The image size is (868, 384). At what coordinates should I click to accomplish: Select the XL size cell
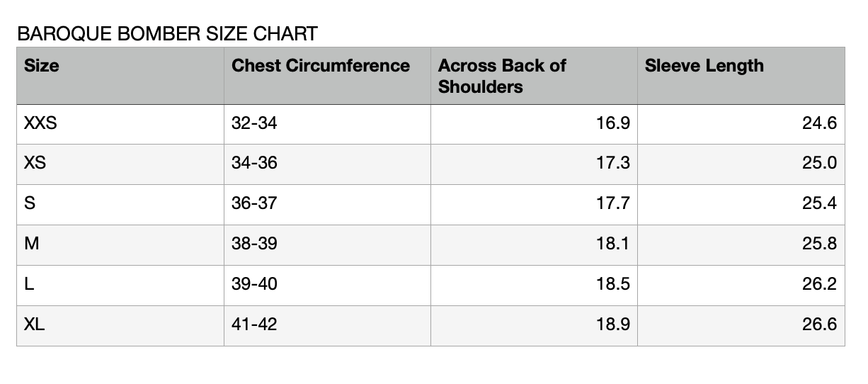pyautogui.click(x=35, y=324)
